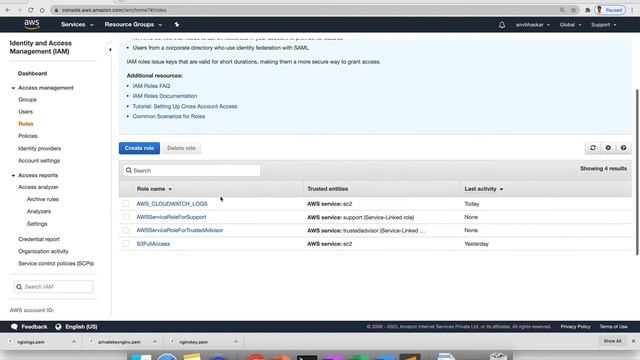Screen dimensions: 640x360
Task: Open Identity providers in sidebar
Action: pos(40,149)
